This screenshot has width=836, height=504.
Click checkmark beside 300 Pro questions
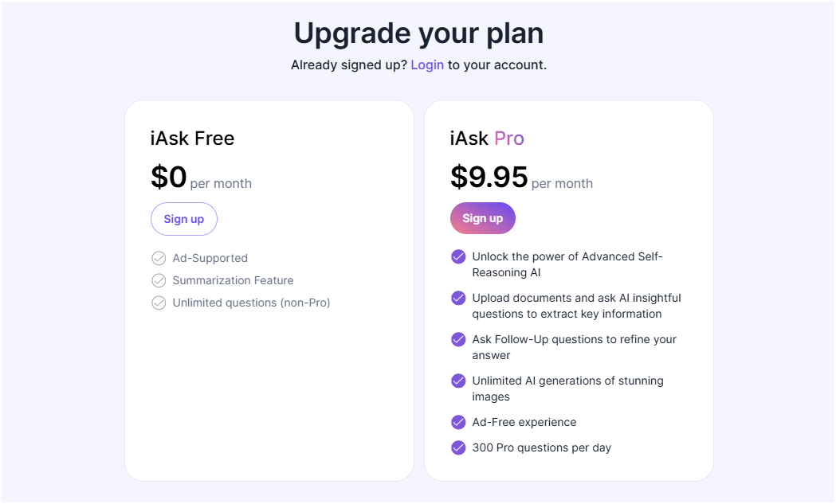click(458, 447)
